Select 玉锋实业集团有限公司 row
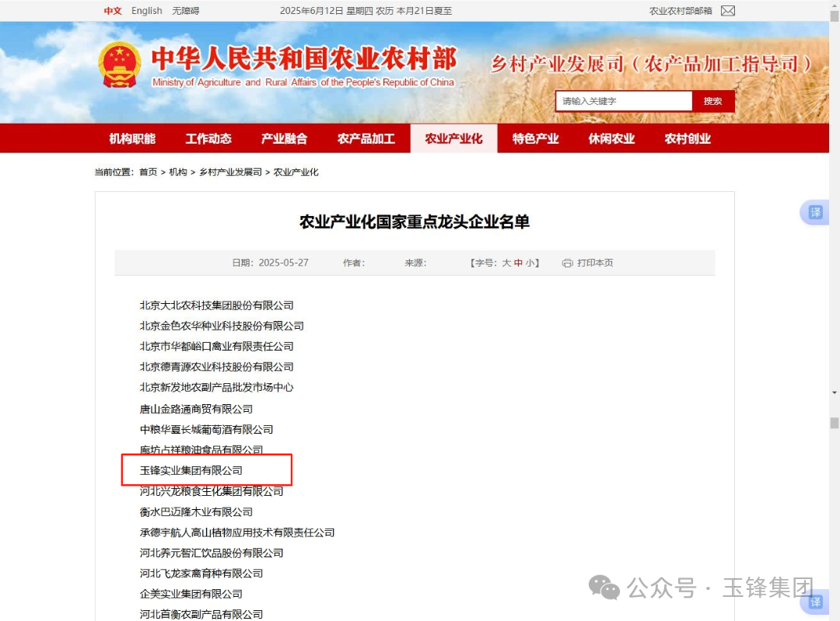The height and width of the screenshot is (621, 840). (191, 470)
